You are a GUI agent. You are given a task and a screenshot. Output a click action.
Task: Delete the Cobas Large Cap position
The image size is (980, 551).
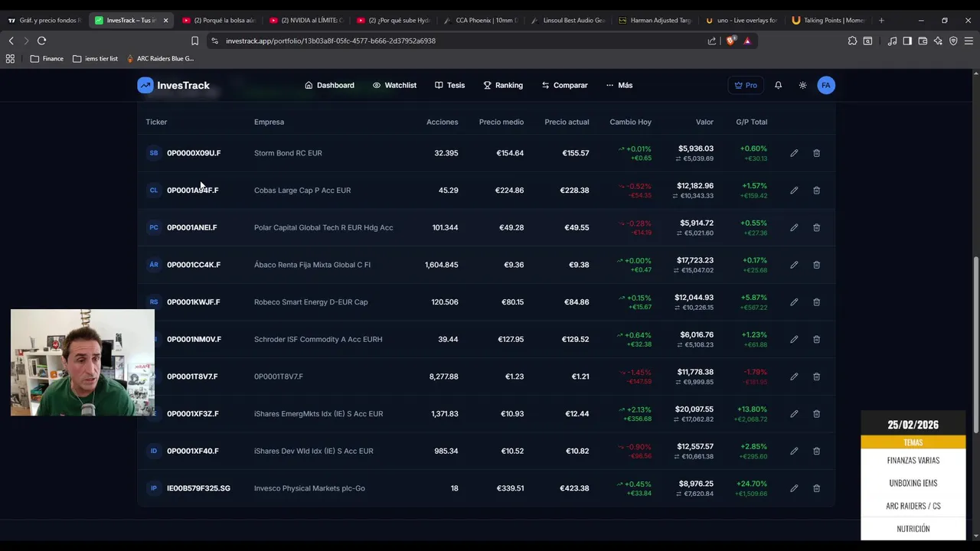pos(816,191)
